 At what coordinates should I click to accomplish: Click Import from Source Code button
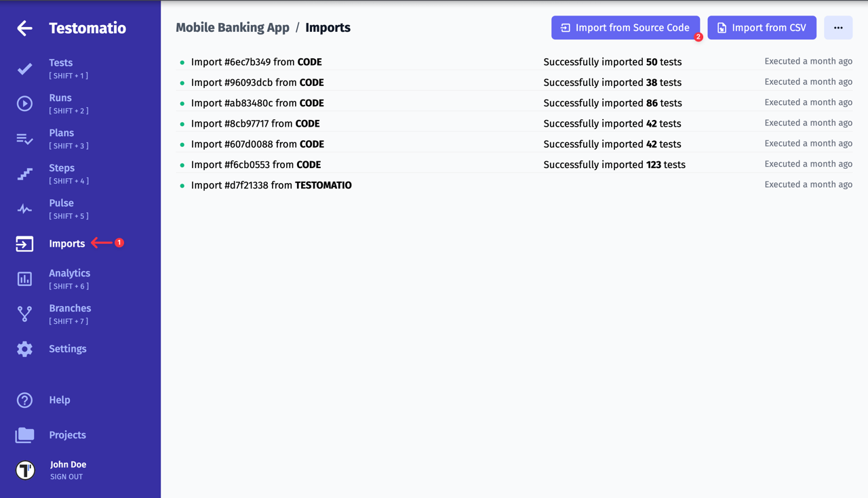pos(625,28)
